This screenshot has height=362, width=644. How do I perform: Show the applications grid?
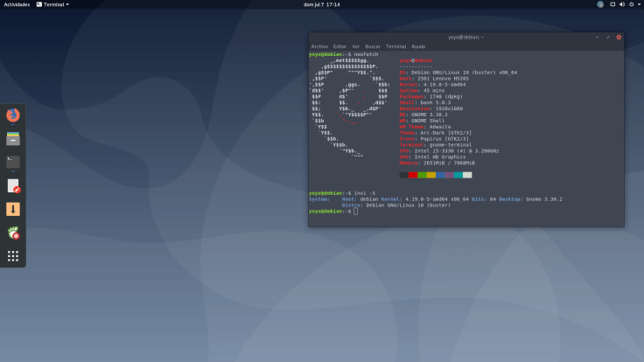(12, 256)
